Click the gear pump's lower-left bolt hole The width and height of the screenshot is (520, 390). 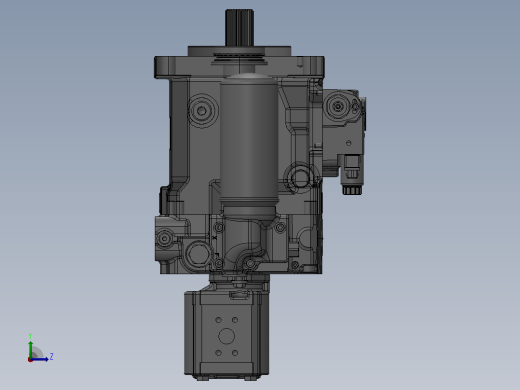pos(218,353)
